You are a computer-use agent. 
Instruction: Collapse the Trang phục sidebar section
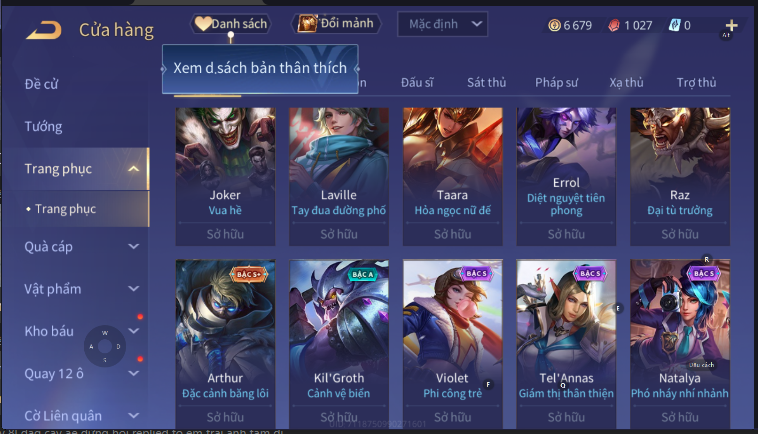pyautogui.click(x=133, y=169)
